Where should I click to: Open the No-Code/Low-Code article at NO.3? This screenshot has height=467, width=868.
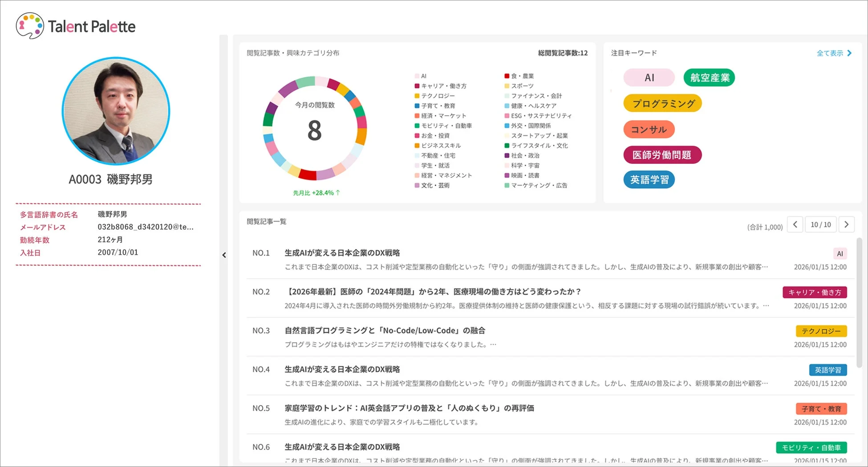(x=385, y=330)
